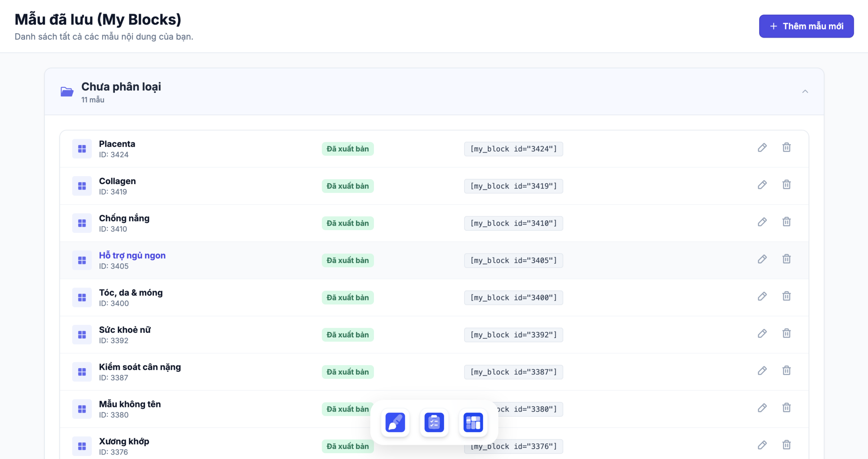Open the Hỗ trợ ngủ ngon link
Image resolution: width=868 pixels, height=459 pixels.
point(132,255)
